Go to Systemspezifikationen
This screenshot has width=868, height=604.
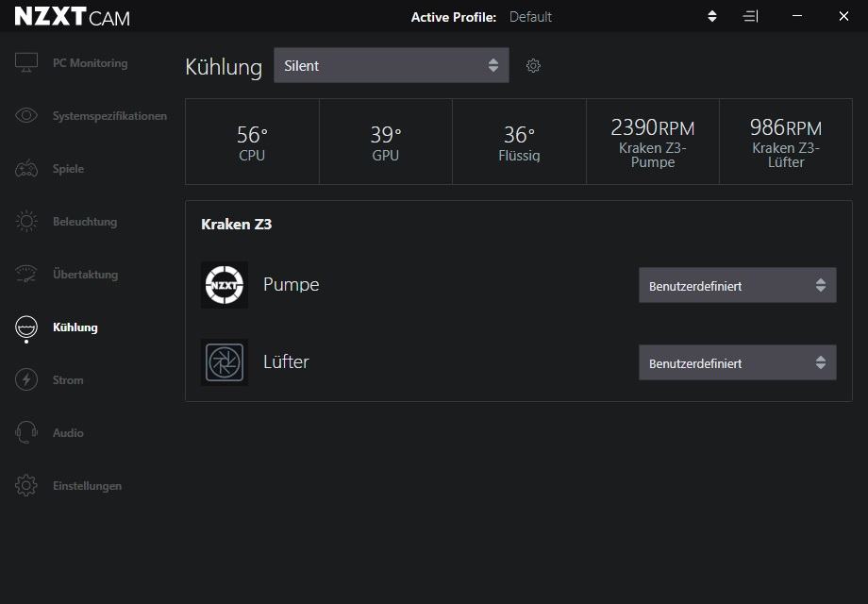[109, 116]
